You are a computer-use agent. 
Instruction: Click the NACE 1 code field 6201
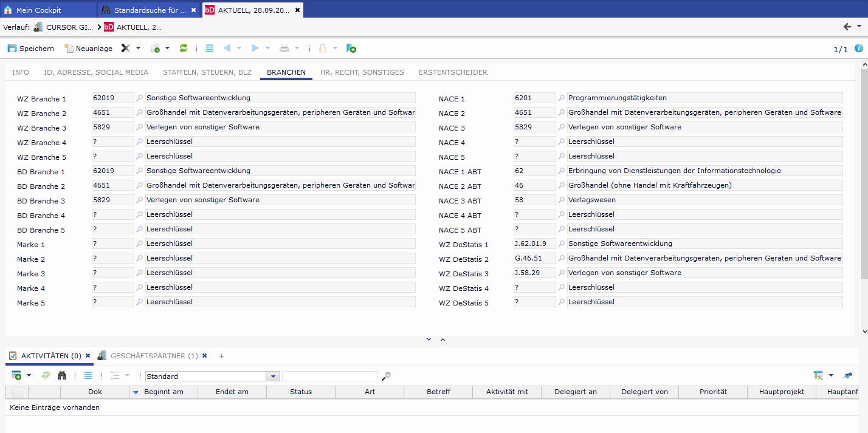pyautogui.click(x=534, y=98)
